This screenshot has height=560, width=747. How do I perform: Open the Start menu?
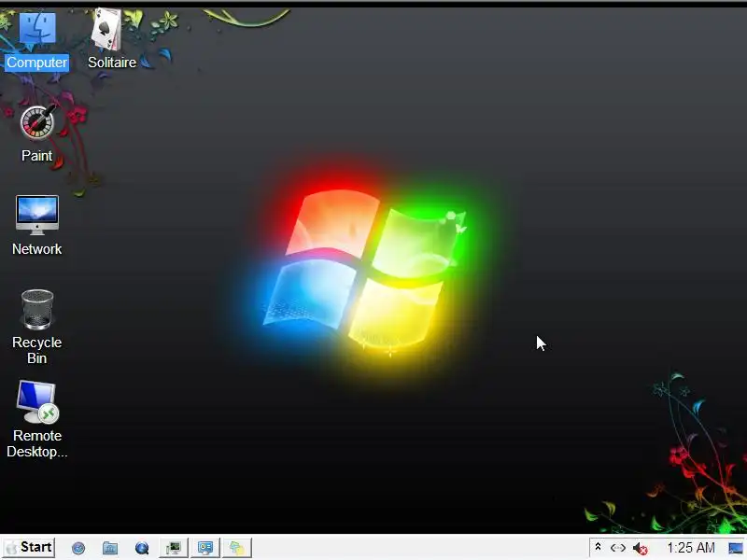point(28,547)
